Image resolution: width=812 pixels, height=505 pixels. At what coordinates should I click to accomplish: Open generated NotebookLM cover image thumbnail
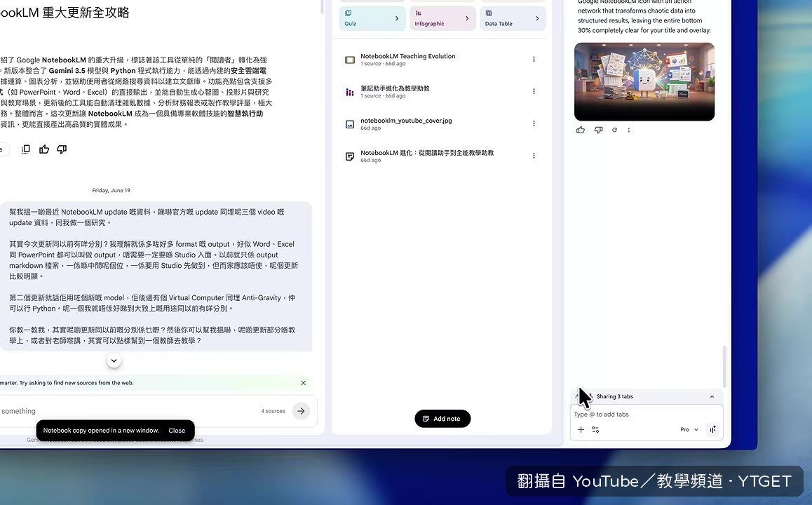pos(644,82)
